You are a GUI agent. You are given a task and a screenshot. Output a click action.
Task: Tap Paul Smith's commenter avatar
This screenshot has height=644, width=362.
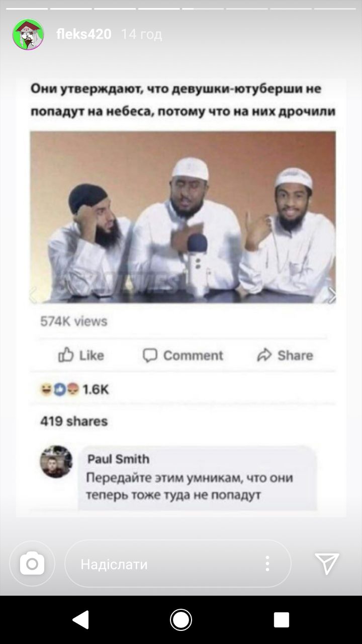point(56,461)
